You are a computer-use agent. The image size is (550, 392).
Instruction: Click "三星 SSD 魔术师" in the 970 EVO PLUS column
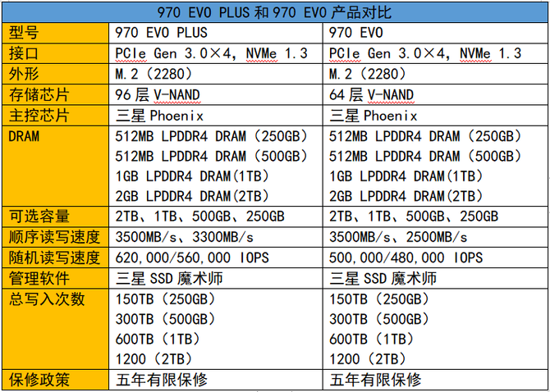coord(169,279)
